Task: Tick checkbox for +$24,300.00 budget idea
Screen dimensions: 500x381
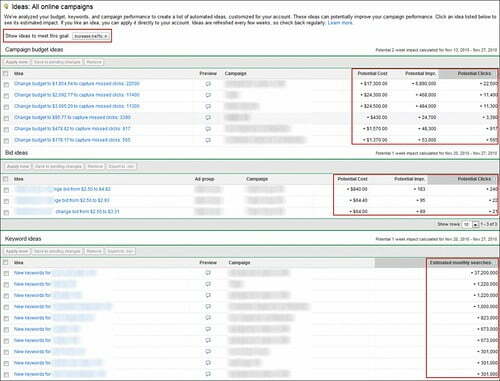Action: pyautogui.click(x=6, y=96)
